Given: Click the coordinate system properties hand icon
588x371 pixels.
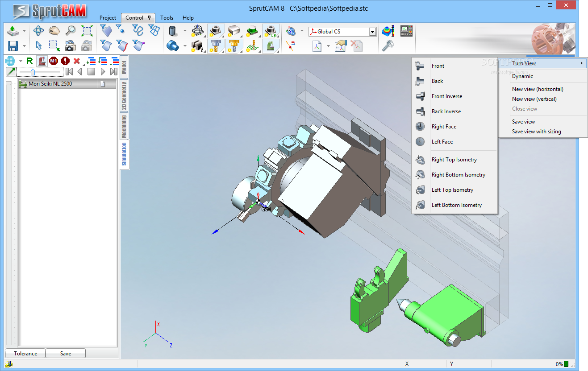Looking at the screenshot, I should (x=341, y=45).
